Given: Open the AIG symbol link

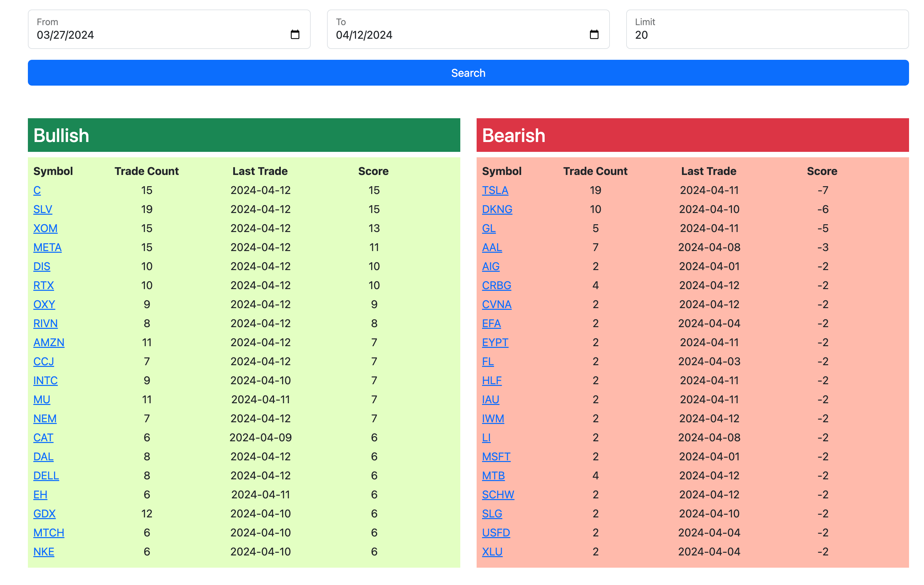Looking at the screenshot, I should coord(491,266).
